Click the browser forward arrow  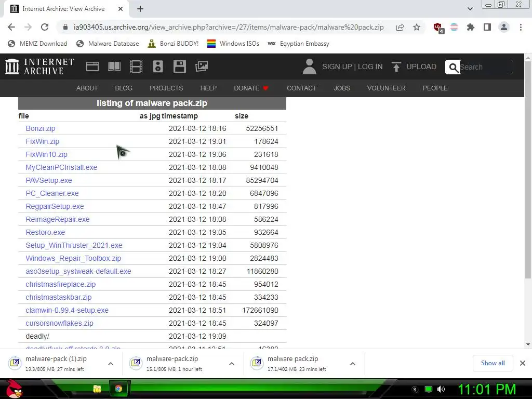click(x=28, y=27)
